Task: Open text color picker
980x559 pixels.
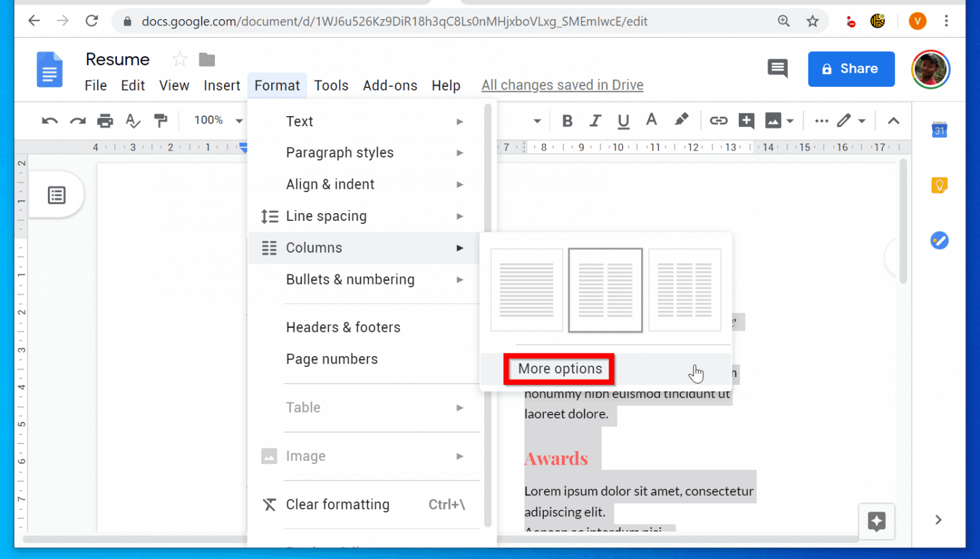Action: click(651, 120)
